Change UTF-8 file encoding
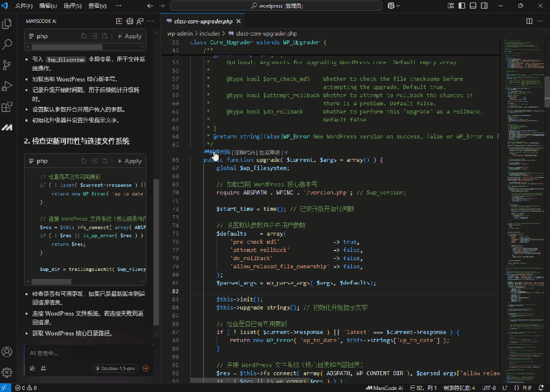The image size is (550, 392). [489, 388]
